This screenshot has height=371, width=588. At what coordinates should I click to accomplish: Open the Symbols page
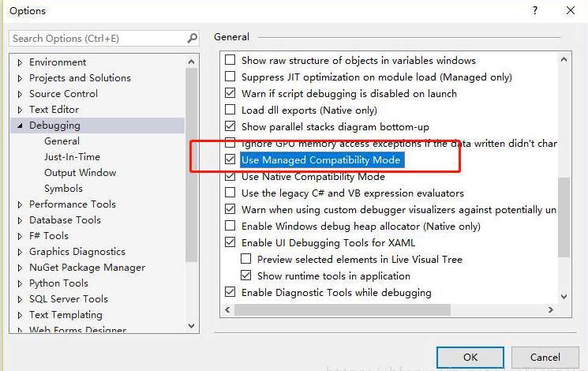[63, 189]
